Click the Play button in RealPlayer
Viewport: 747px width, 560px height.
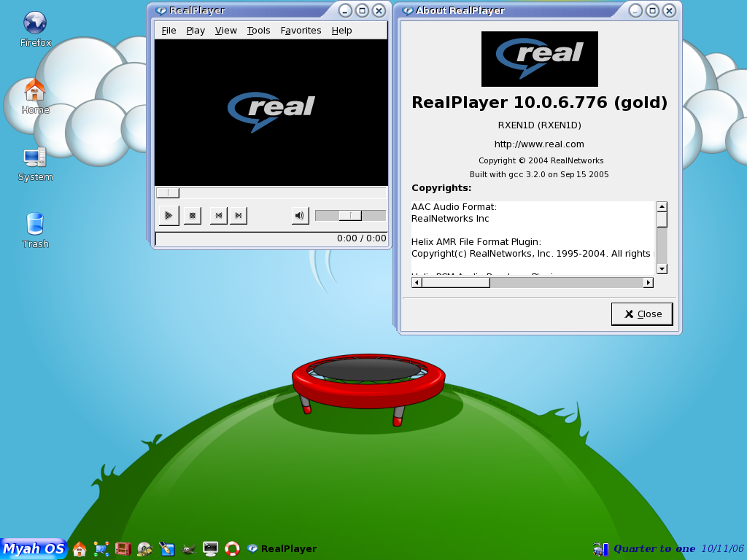tap(169, 215)
